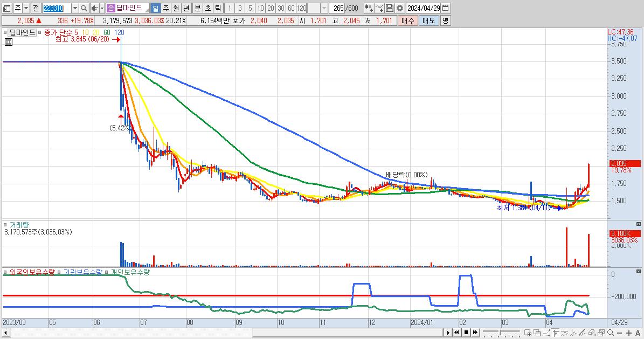Viewport: 644px width, 339px height.
Task: Expand the interval list dropdown arrow
Action: click(324, 8)
